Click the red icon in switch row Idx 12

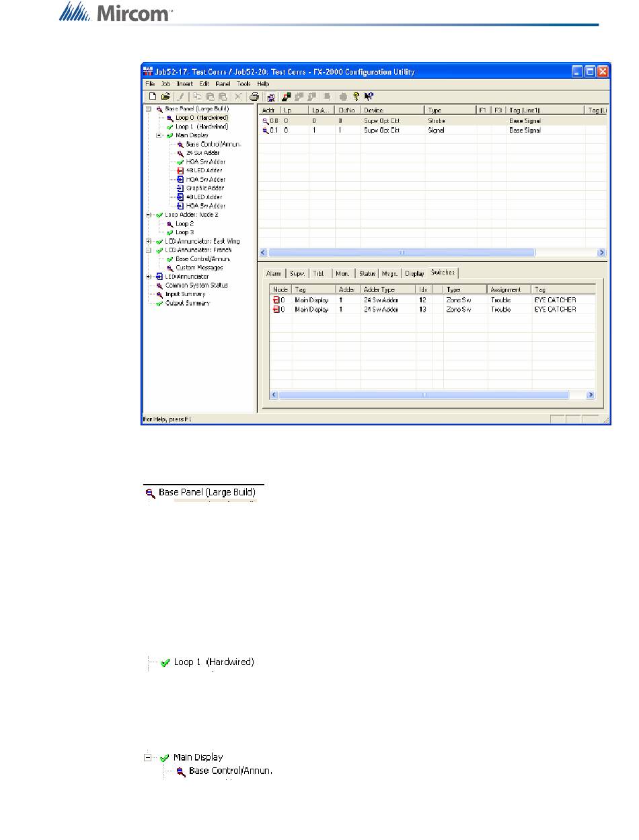(276, 300)
